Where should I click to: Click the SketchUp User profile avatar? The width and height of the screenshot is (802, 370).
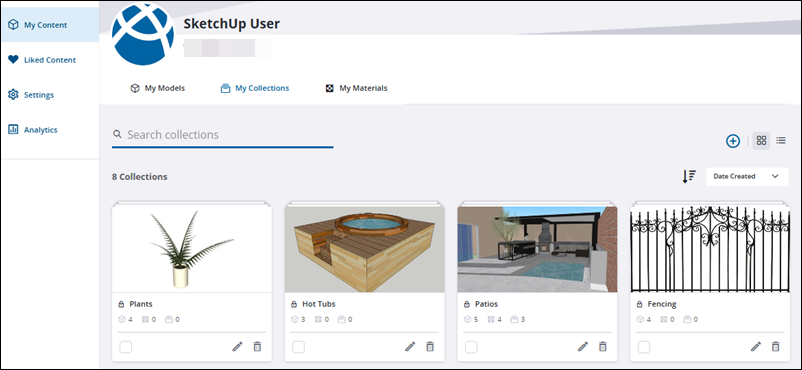click(143, 34)
